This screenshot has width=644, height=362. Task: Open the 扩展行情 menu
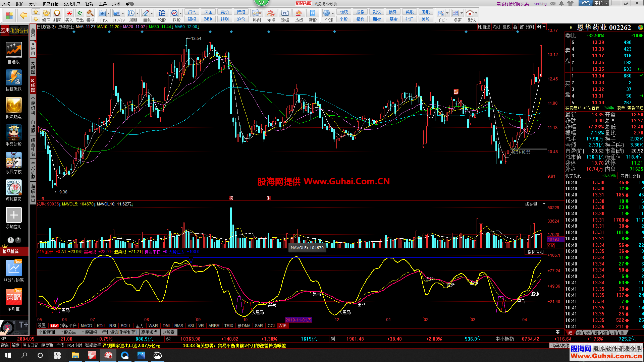(50, 4)
